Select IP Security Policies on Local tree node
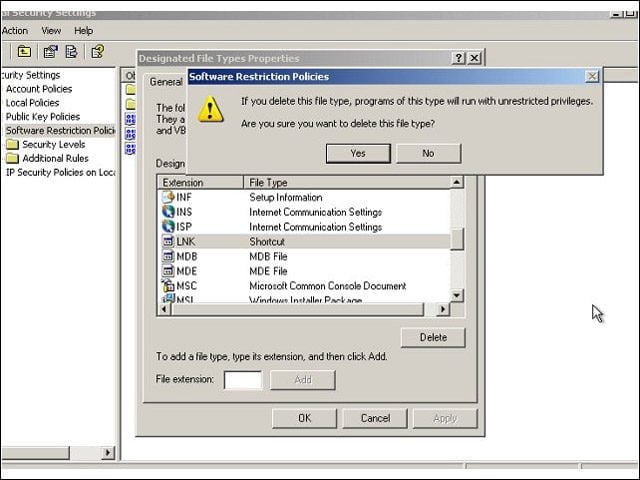 (60, 172)
